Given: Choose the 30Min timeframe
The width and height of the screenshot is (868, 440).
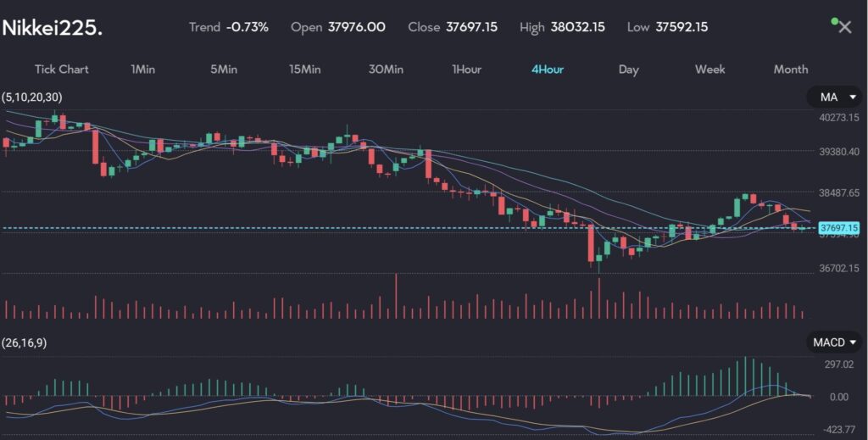Looking at the screenshot, I should coord(386,70).
